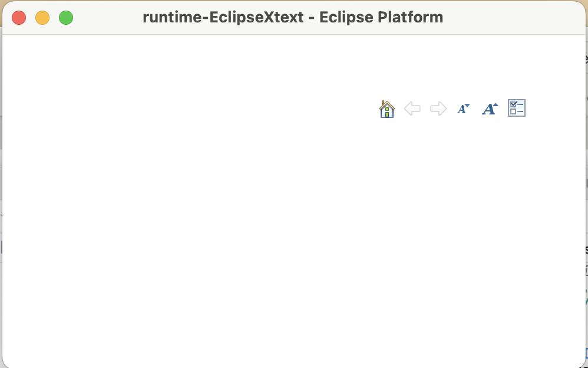Screen dimensions: 588x368
Task: Click the A icon with up triangle
Action: (490, 109)
